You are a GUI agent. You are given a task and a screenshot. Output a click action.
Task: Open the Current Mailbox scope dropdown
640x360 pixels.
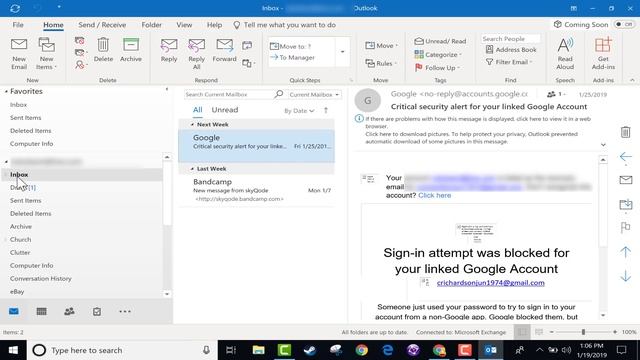(x=314, y=95)
